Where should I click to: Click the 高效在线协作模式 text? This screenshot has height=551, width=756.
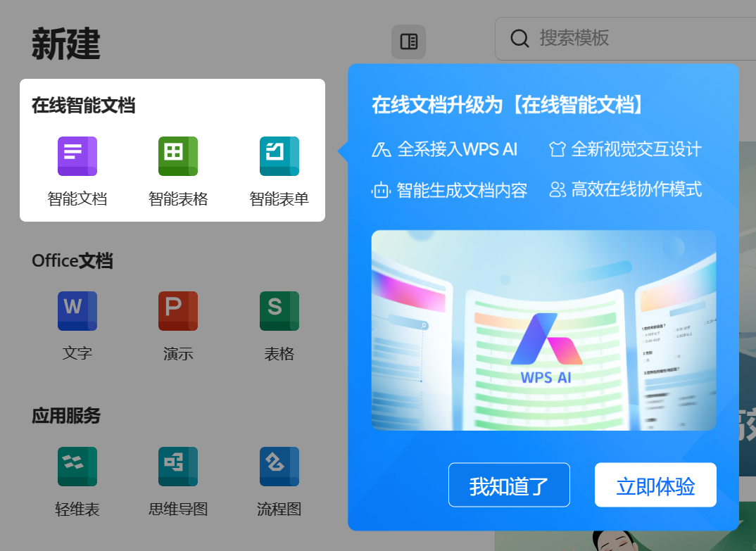[636, 189]
